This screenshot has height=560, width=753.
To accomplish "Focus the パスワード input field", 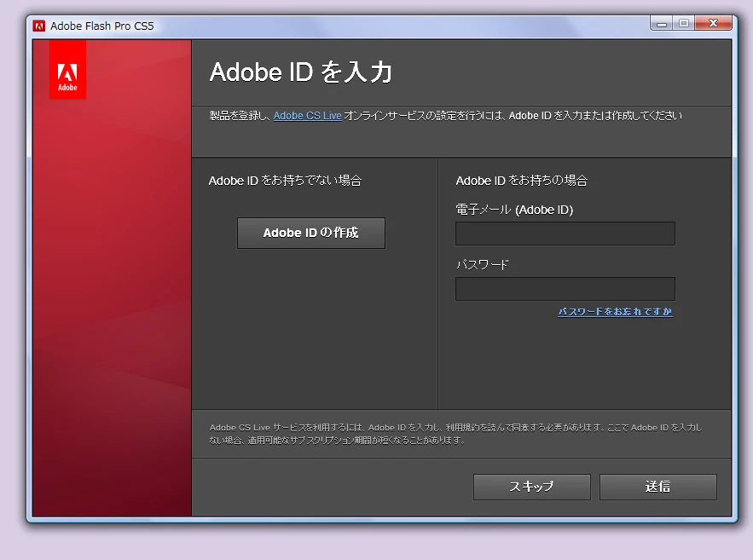I will 565,289.
